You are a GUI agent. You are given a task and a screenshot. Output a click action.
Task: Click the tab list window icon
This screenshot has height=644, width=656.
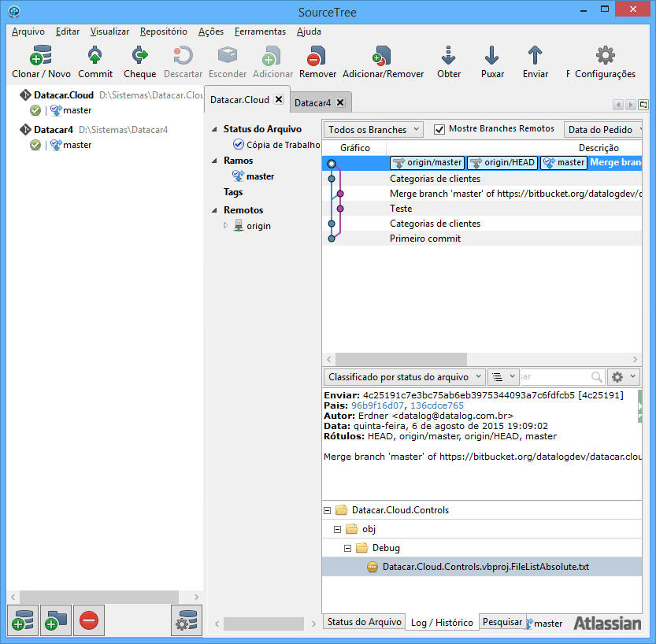[643, 105]
